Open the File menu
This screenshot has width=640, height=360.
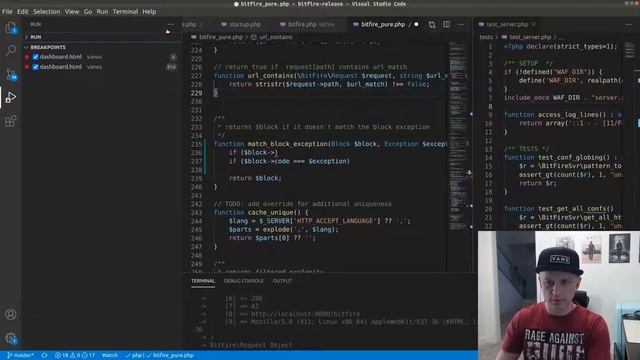7,12
